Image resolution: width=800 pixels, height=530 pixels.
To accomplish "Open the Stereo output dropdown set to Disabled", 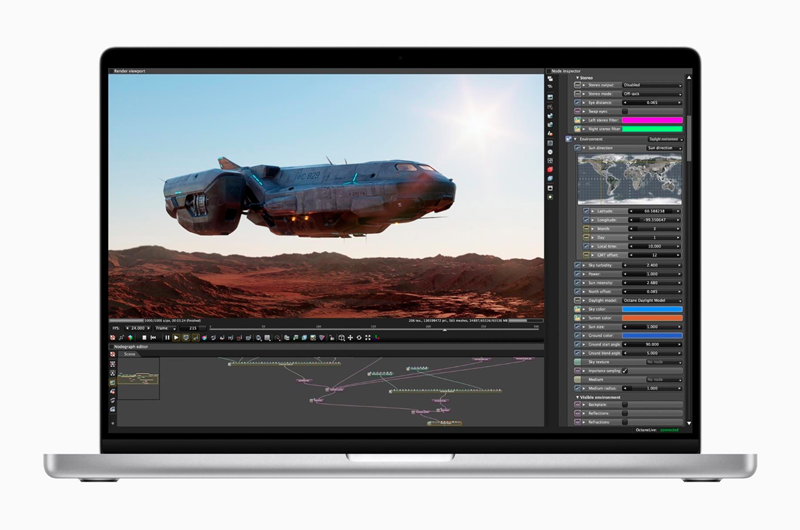I will click(652, 85).
